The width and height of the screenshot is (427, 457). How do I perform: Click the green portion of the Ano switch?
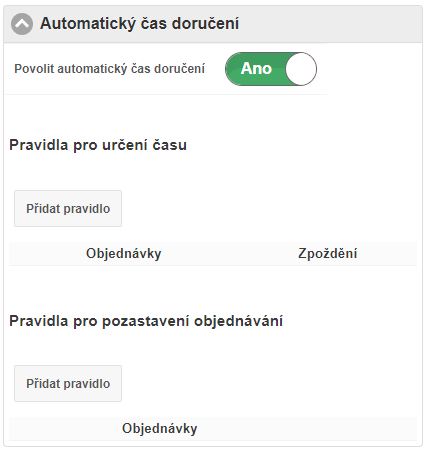(255, 69)
